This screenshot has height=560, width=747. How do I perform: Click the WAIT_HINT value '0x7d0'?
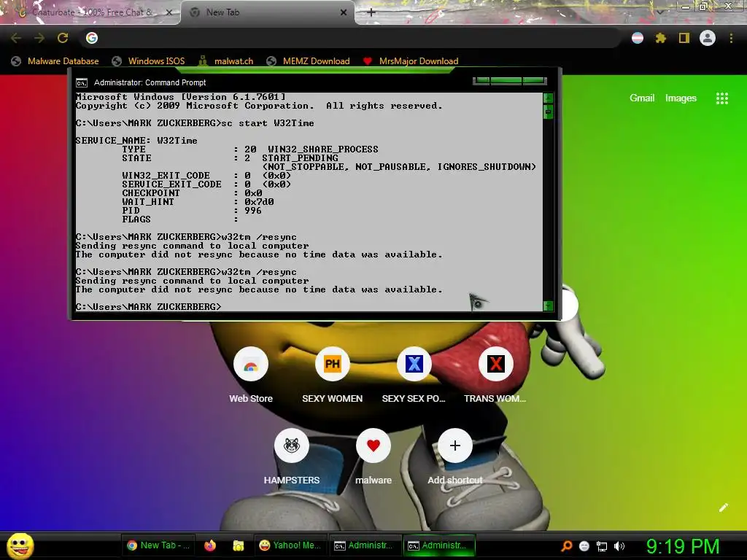(x=259, y=202)
